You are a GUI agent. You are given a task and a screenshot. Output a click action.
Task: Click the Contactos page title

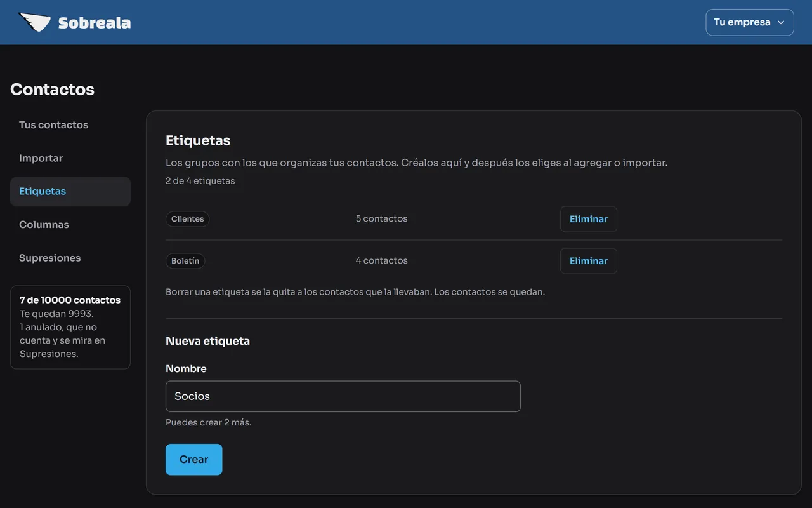(53, 90)
